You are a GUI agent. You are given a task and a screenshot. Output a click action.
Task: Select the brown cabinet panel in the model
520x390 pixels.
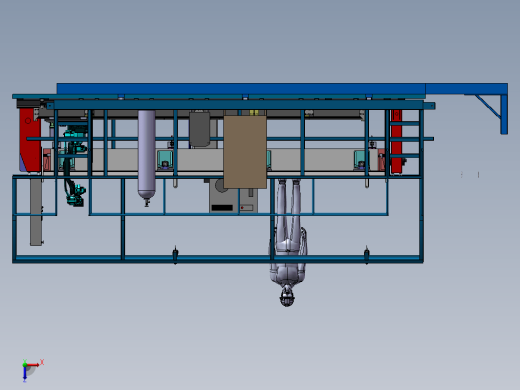click(245, 152)
